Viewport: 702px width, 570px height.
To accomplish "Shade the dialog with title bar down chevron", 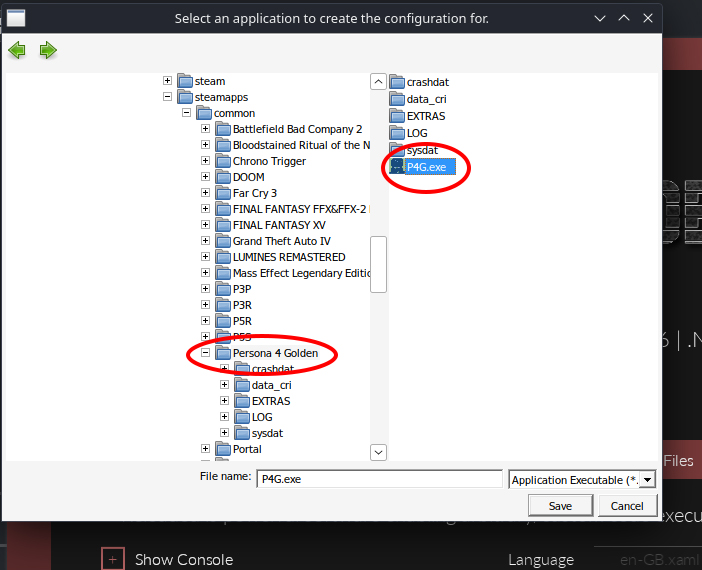I will click(x=599, y=18).
